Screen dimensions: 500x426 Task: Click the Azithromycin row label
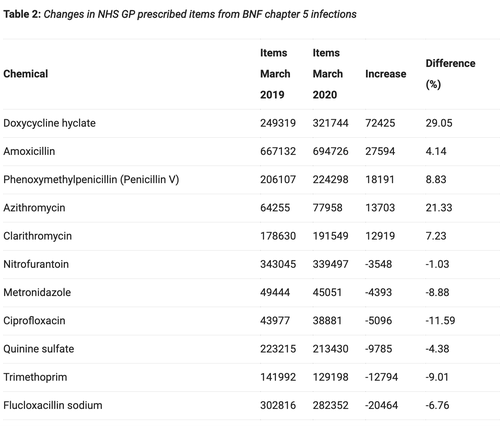point(34,208)
